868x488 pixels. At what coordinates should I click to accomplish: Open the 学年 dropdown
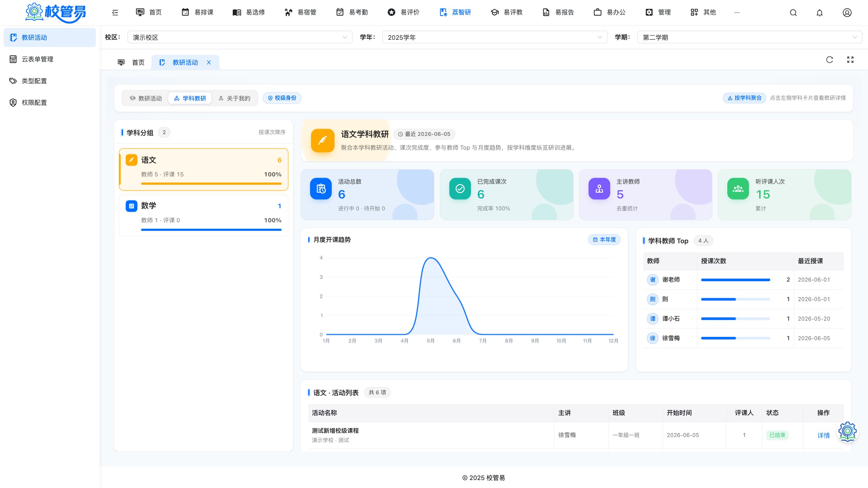click(x=495, y=37)
